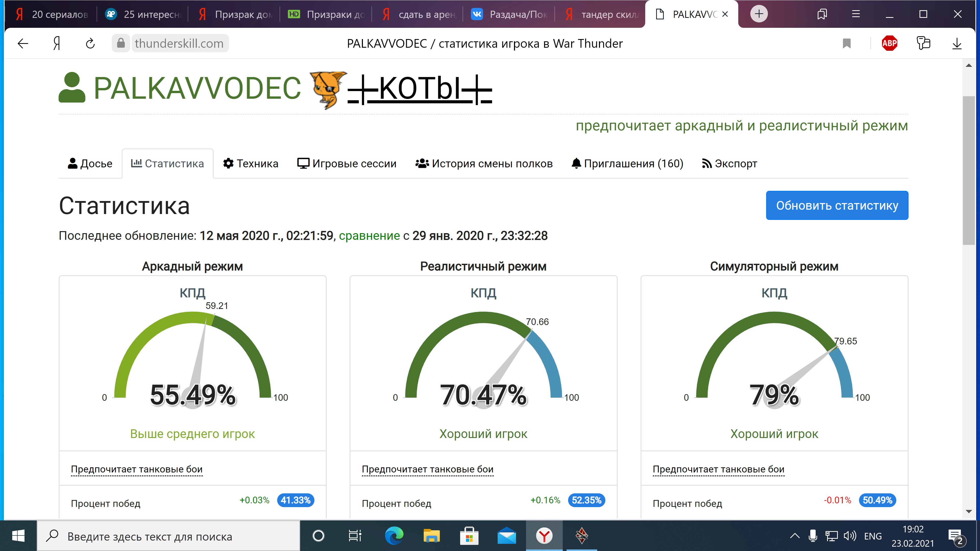Open the downloads arrow icon

pos(957,43)
